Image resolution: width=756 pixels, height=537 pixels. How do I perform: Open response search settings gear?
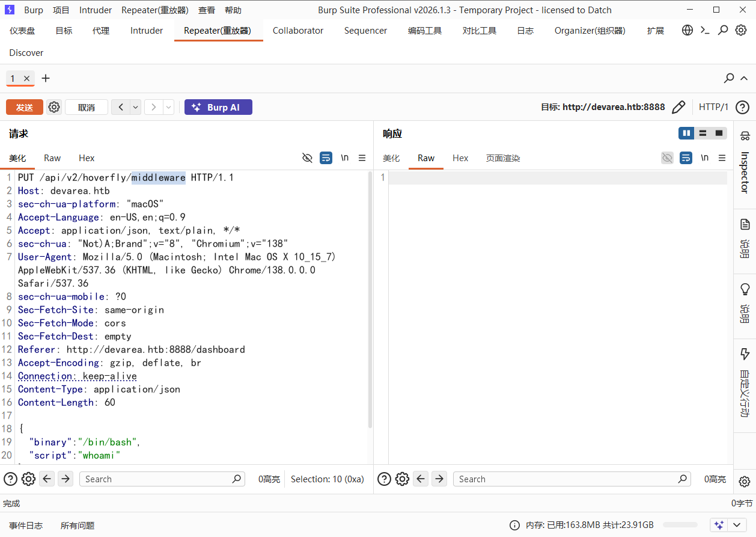click(x=402, y=479)
